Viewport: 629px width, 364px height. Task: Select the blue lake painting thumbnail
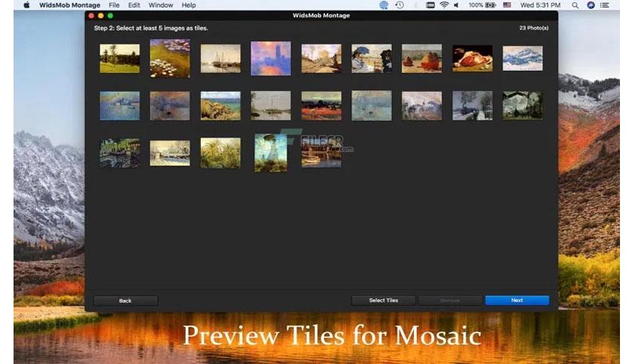click(x=120, y=106)
